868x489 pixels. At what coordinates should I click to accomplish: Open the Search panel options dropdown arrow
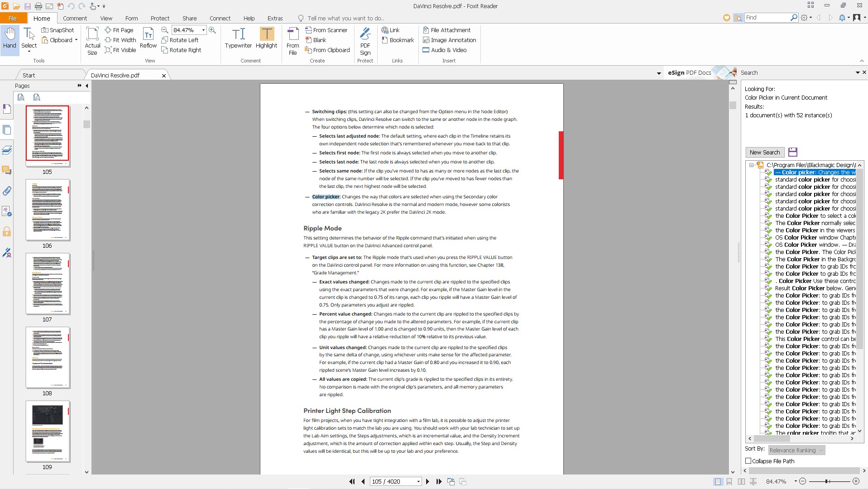[x=857, y=72]
